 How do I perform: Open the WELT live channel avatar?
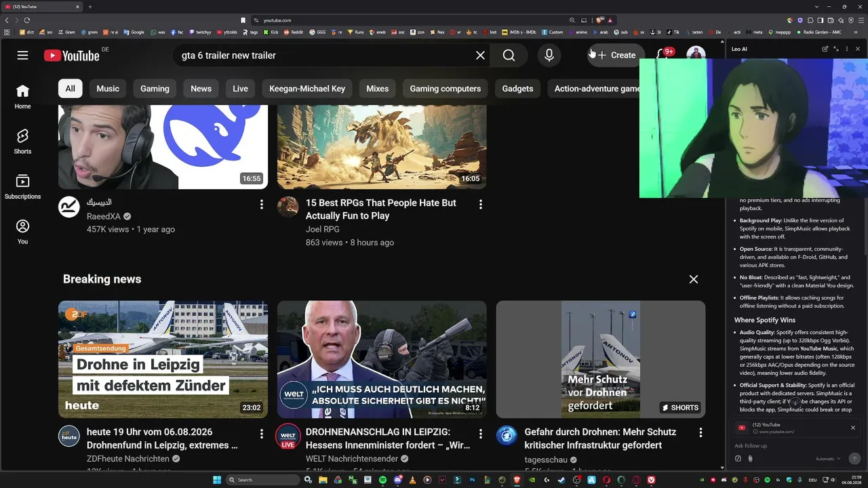tap(288, 436)
